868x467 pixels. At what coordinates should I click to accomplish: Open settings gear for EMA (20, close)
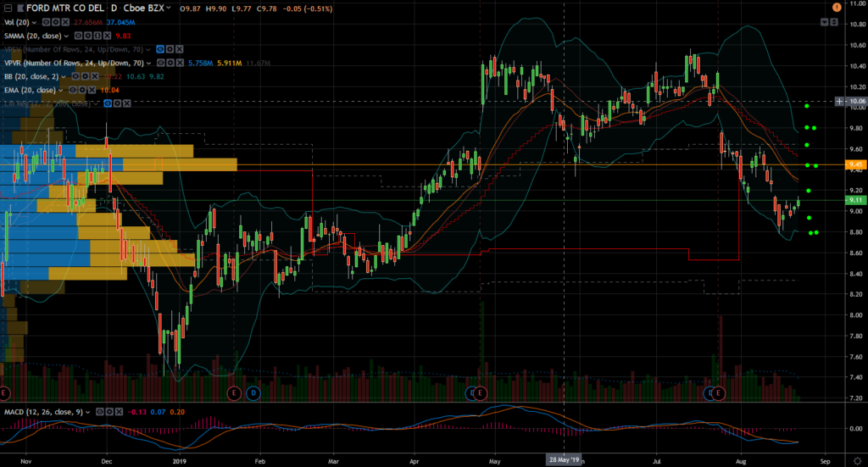point(82,90)
